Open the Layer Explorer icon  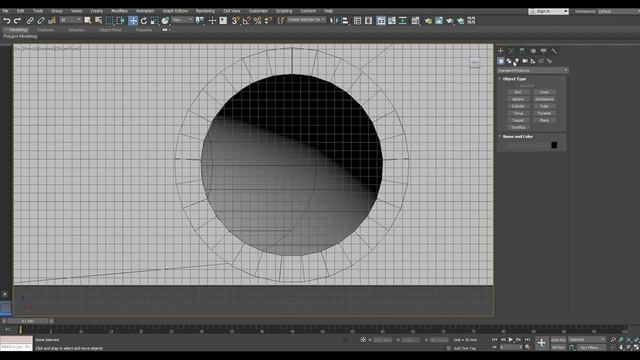pos(368,20)
